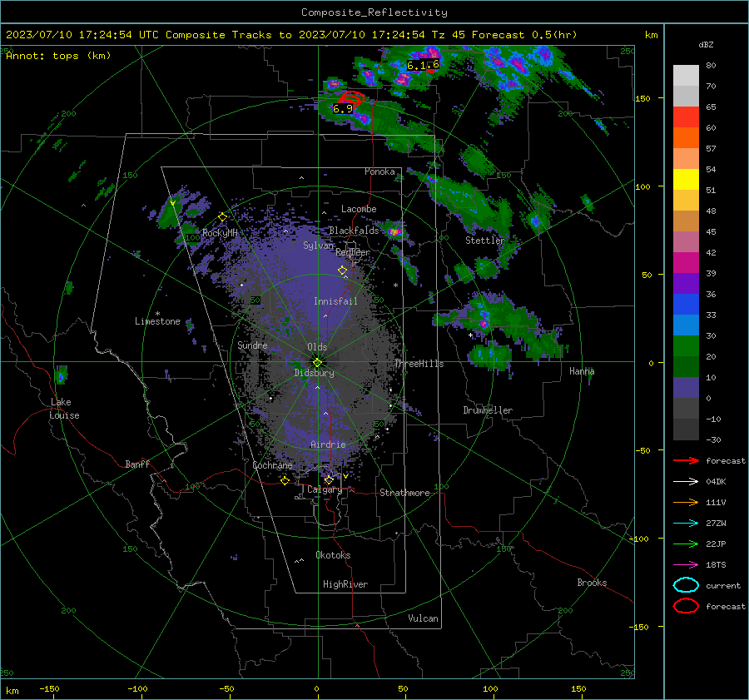Click the lightest grey 80-70 dBZ swatch

pos(686,76)
